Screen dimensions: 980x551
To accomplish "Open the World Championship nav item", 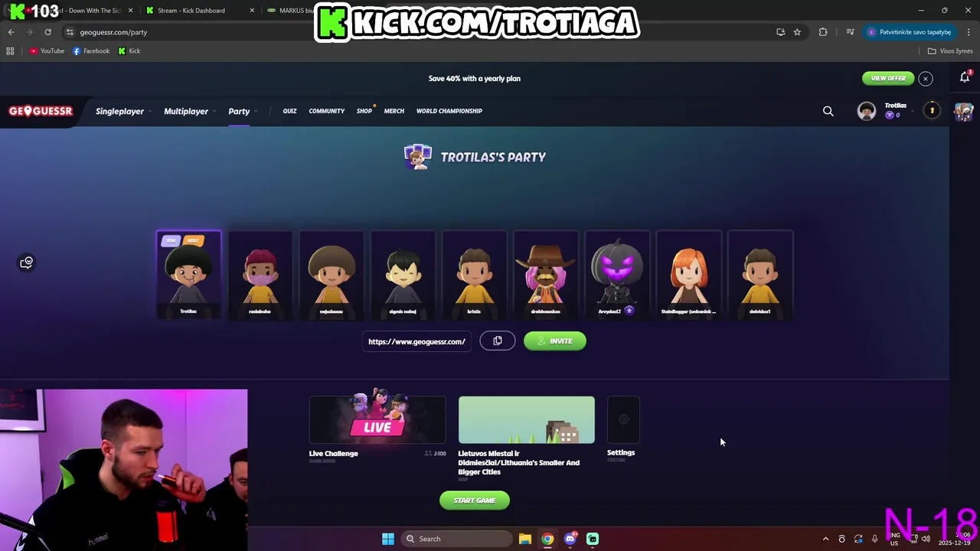I will coord(449,111).
